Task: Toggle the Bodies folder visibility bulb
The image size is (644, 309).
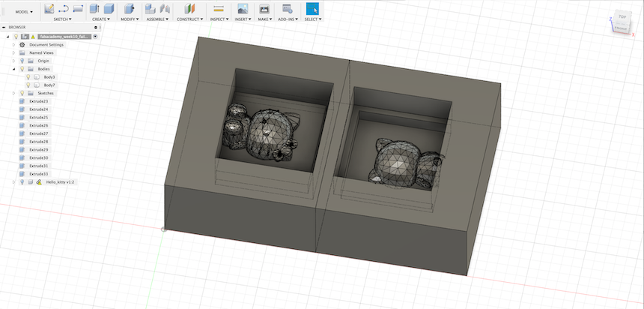Action: pyautogui.click(x=22, y=69)
